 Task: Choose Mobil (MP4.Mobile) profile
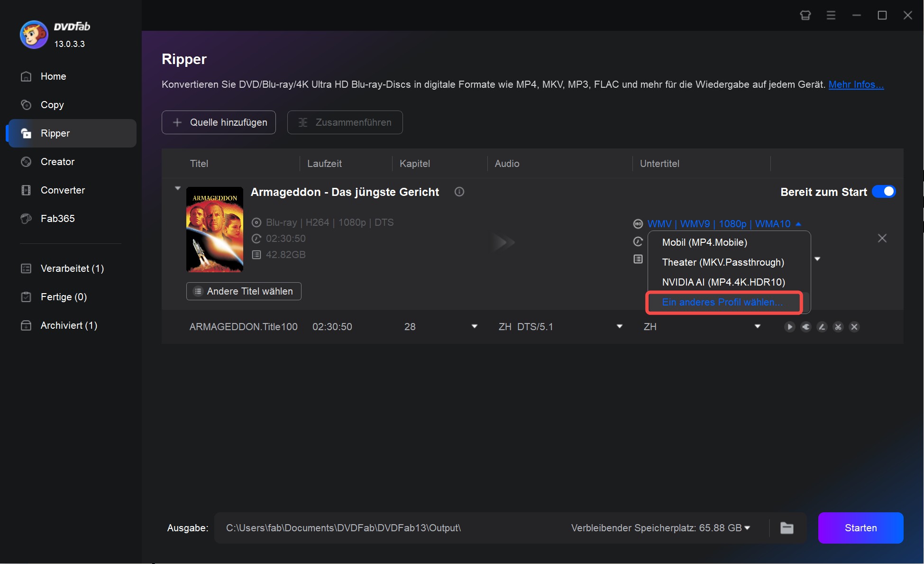729,242
